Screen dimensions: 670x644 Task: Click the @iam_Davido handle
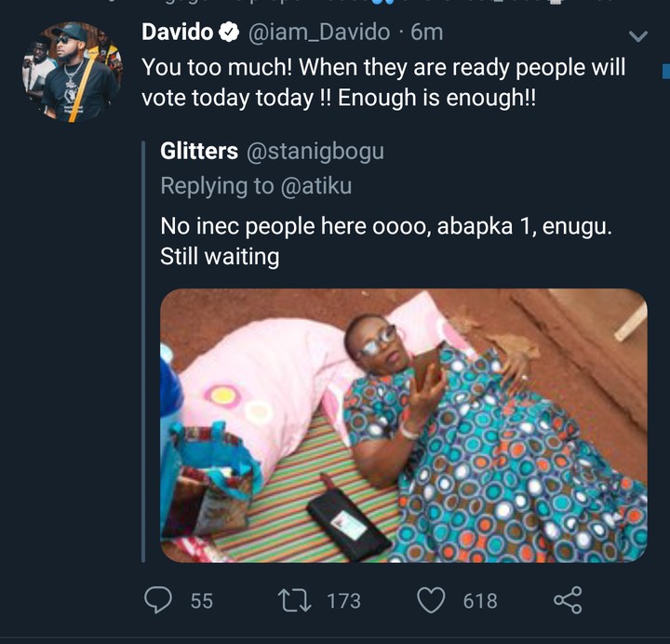(x=318, y=33)
